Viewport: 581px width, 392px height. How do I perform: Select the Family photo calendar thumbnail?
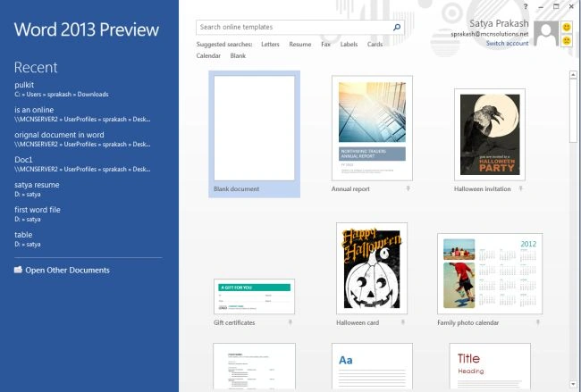click(490, 273)
